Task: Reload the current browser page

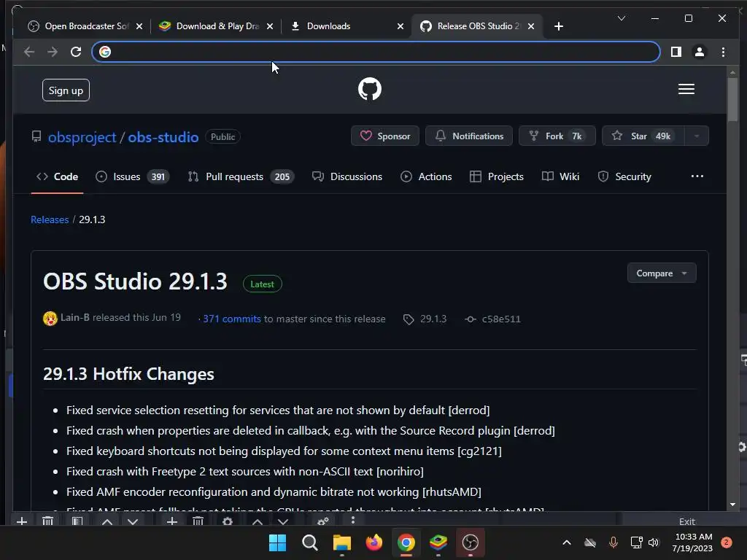Action: pos(76,52)
